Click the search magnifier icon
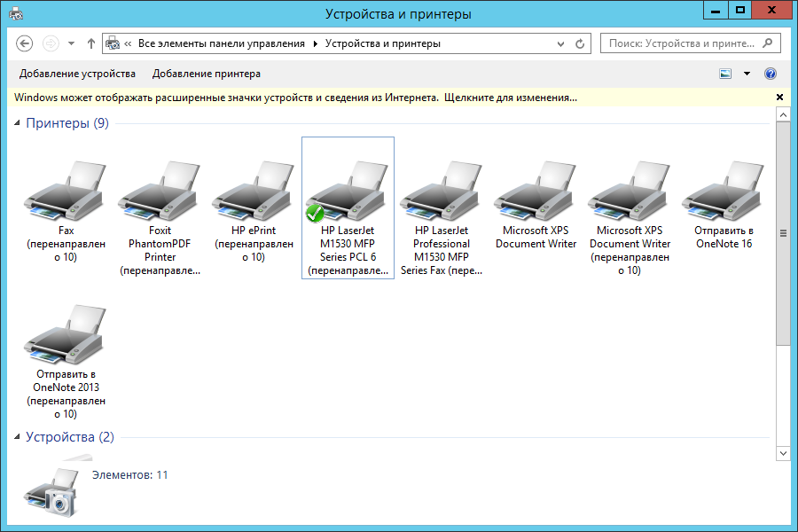798x532 pixels. click(x=768, y=43)
